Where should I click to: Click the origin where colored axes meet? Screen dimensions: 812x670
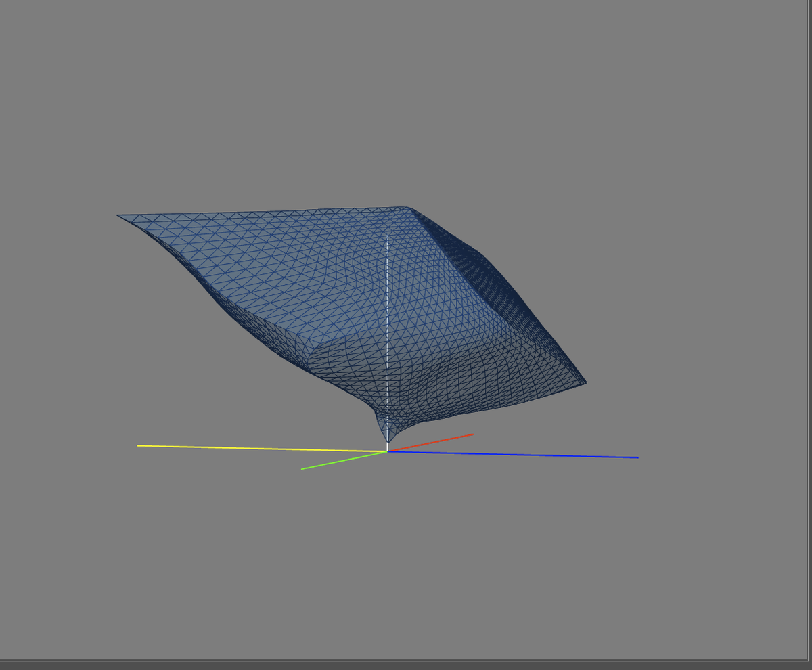[x=387, y=451]
